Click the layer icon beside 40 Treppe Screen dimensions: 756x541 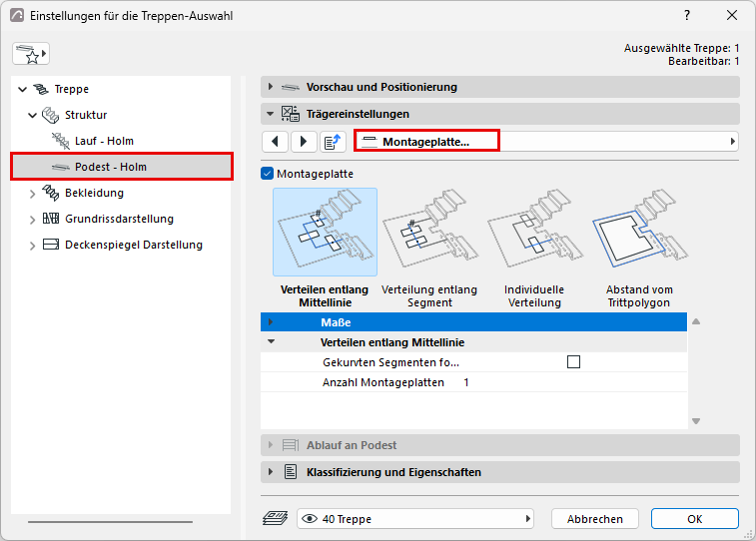[276, 518]
